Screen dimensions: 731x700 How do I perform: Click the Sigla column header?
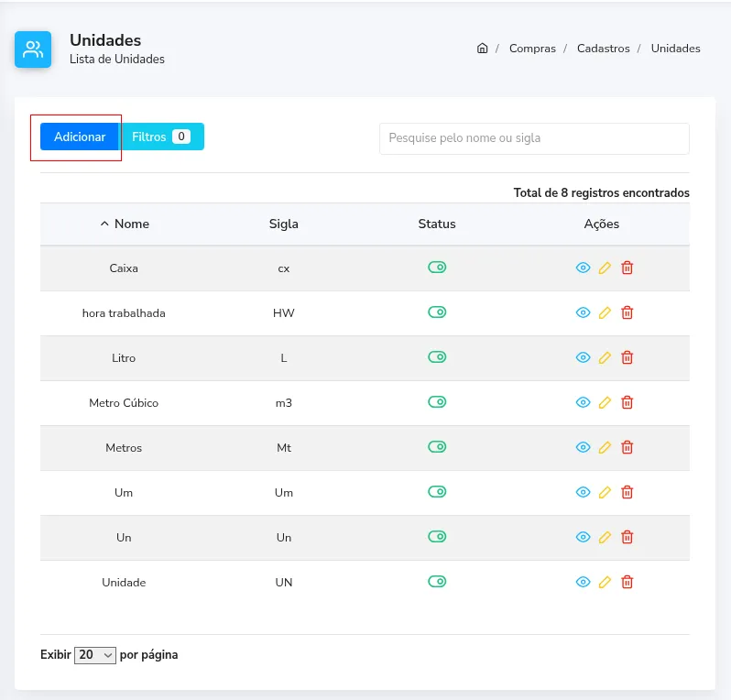[283, 224]
